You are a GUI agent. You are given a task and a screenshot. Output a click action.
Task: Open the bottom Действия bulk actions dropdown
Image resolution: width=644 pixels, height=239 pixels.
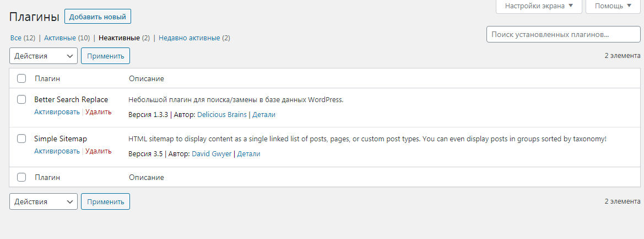pos(44,201)
